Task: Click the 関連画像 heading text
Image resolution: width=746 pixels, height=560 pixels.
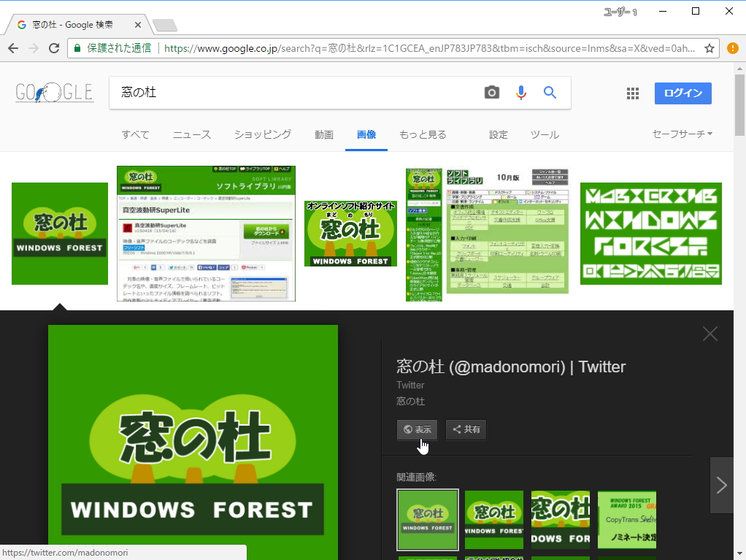Action: coord(416,477)
